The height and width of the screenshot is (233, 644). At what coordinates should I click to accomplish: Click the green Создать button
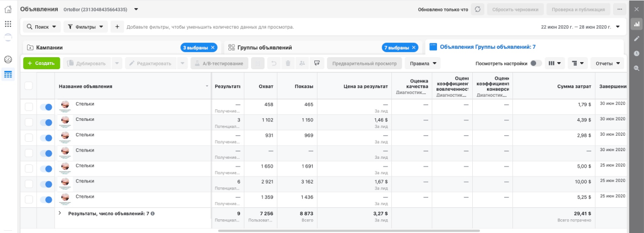pos(41,63)
